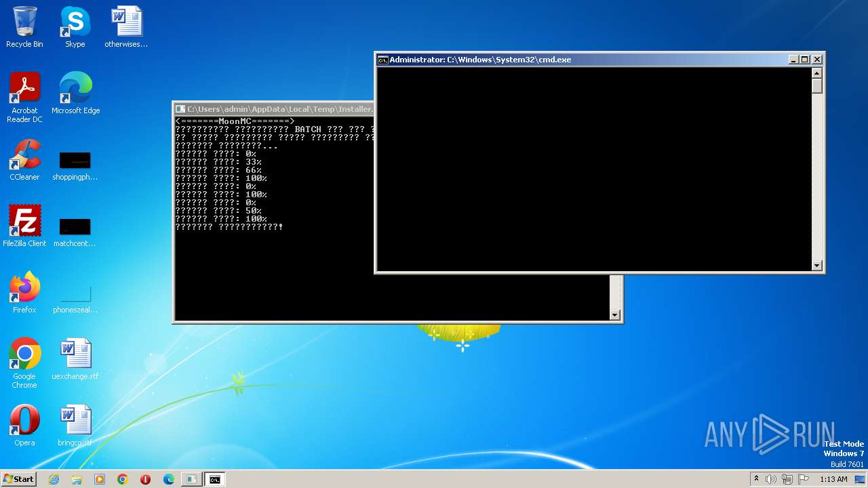Open Internet Explorer from taskbar

click(54, 479)
